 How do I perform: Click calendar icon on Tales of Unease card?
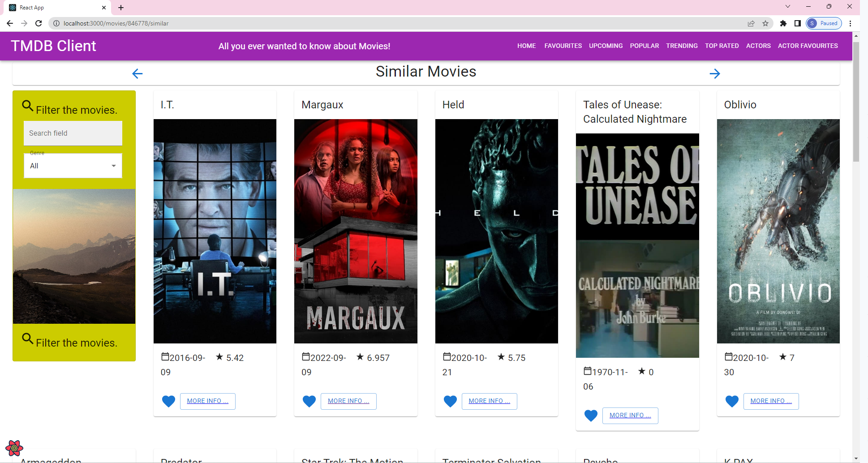(x=588, y=371)
